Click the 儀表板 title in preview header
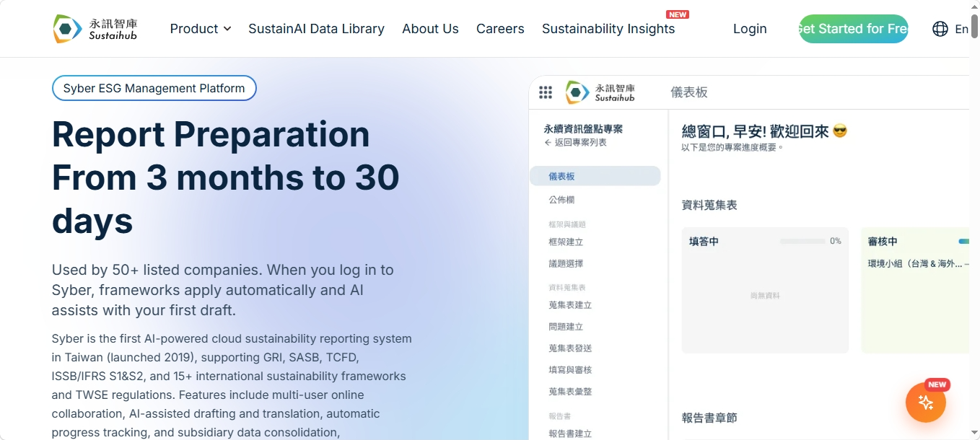Image resolution: width=980 pixels, height=440 pixels. (689, 92)
